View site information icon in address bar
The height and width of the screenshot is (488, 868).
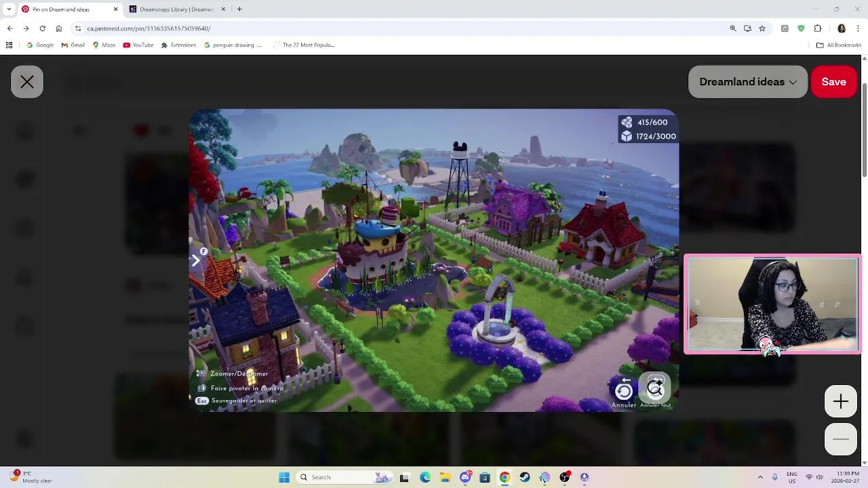click(x=78, y=28)
